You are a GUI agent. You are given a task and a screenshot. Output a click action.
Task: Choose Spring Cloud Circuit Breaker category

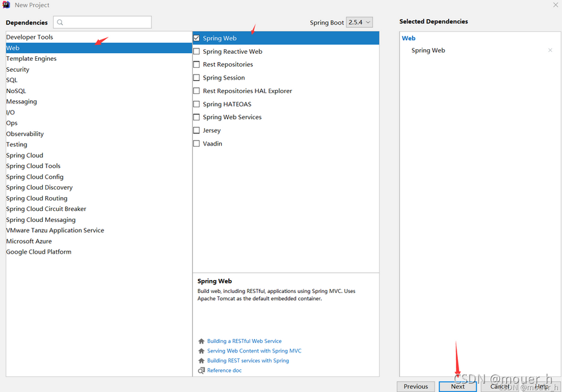99,209
